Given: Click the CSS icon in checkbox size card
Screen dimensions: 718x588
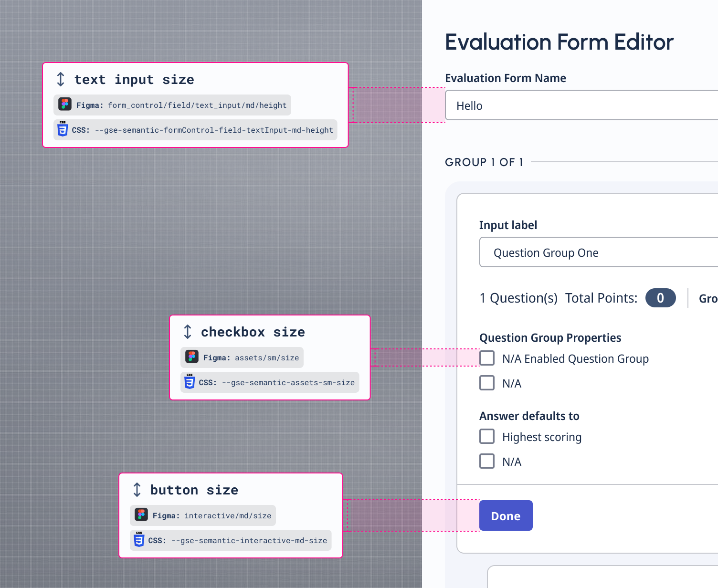Looking at the screenshot, I should pyautogui.click(x=190, y=382).
